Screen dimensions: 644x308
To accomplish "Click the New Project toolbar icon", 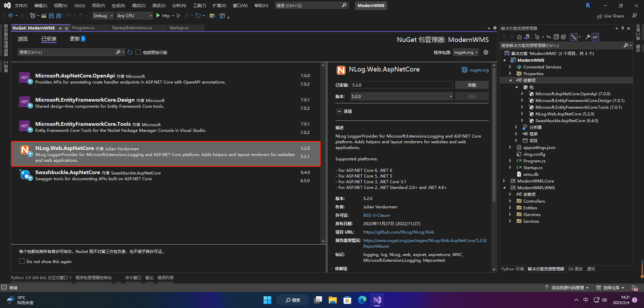I will click(33, 16).
